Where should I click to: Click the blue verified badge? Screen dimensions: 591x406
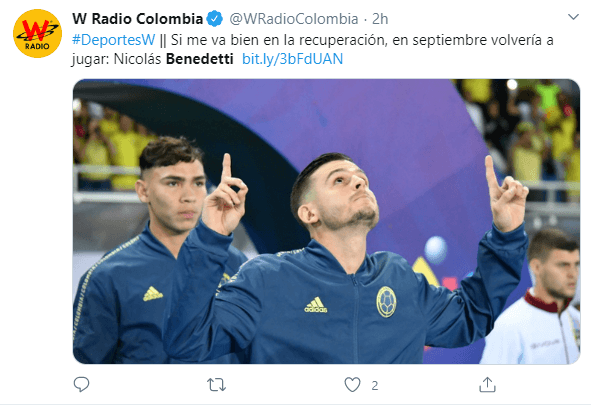[x=215, y=19]
